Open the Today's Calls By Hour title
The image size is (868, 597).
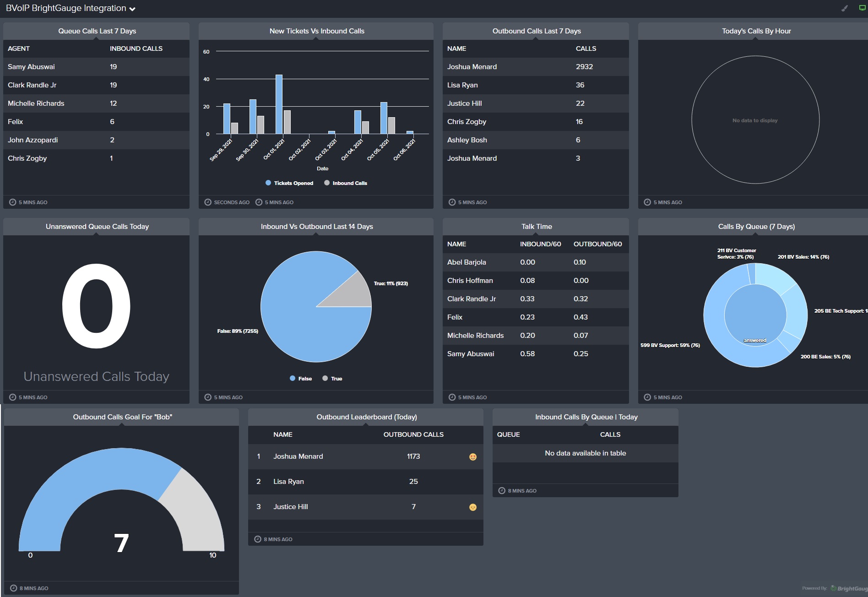pos(756,31)
